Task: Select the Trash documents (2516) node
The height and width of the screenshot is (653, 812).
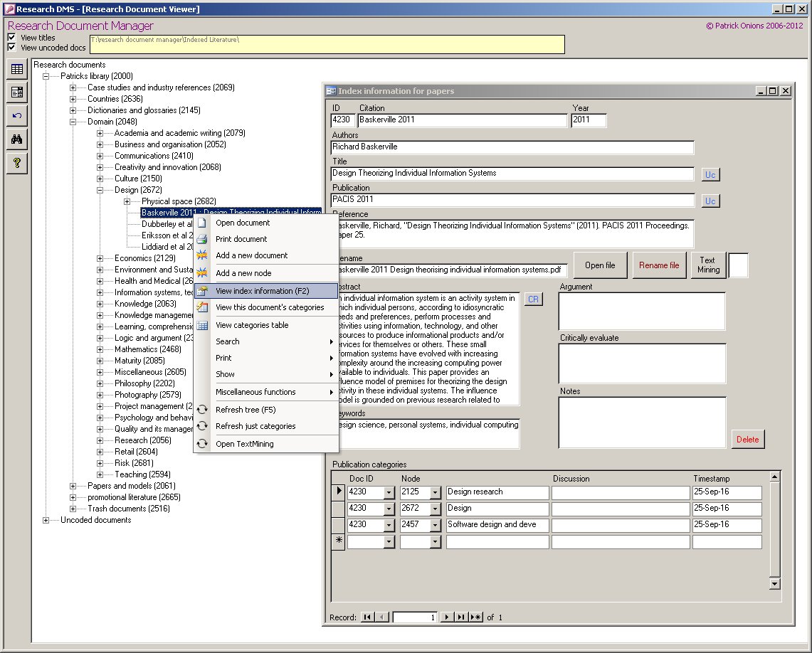Action: [x=128, y=509]
